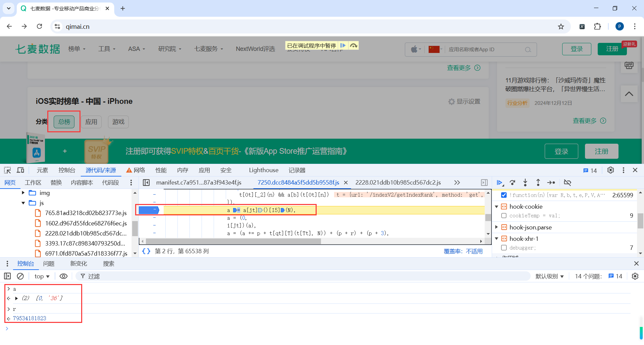
Task: Switch to the 2228.021ddb10b985cd567dc2.js tab
Action: 398,183
